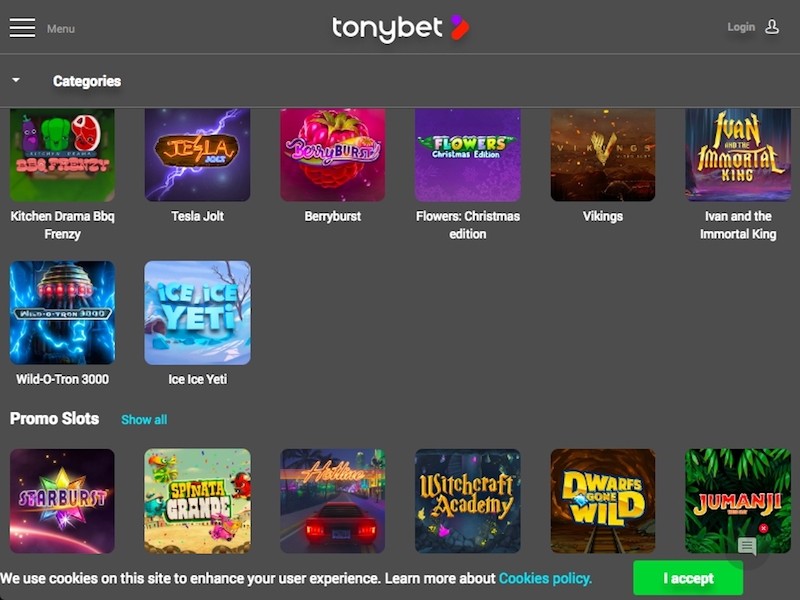Image resolution: width=800 pixels, height=600 pixels.
Task: Launch the Ice Ice Yeti slot
Action: point(197,313)
